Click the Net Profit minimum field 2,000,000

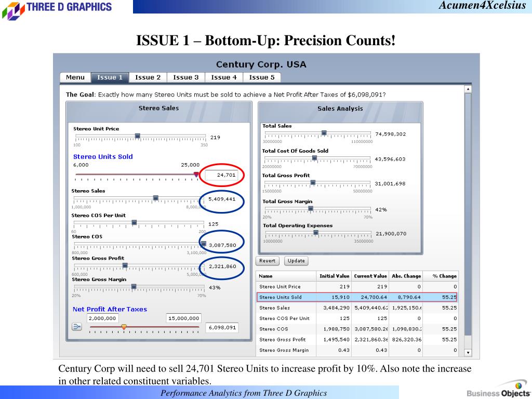(102, 318)
